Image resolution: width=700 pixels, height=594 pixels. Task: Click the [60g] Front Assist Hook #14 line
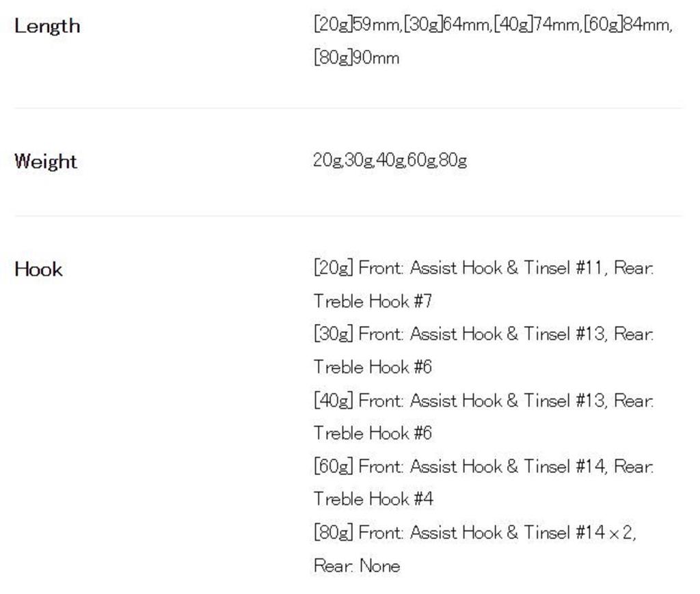(x=483, y=467)
